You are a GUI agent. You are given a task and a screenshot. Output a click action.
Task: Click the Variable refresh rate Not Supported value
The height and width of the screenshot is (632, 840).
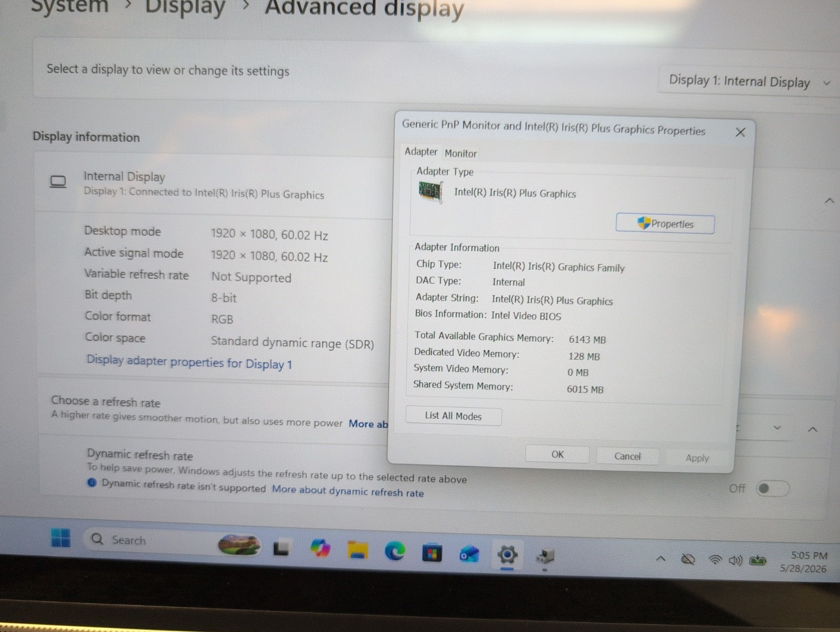(251, 277)
